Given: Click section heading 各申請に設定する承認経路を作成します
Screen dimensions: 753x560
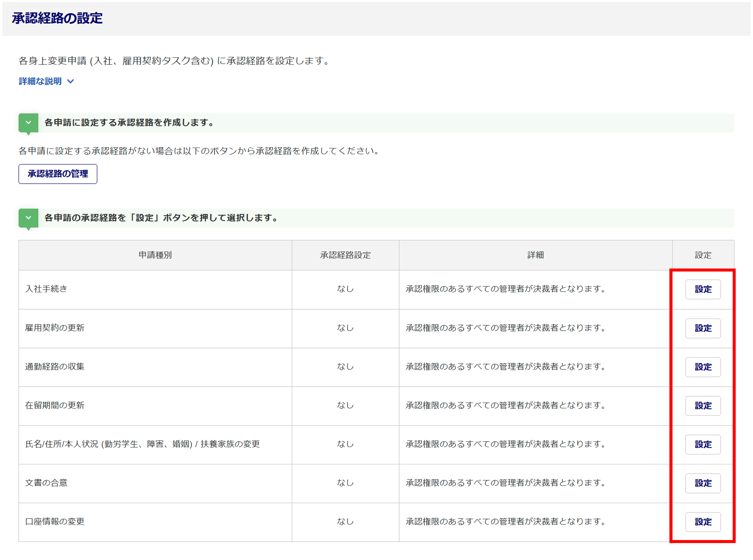Looking at the screenshot, I should coord(130,123).
